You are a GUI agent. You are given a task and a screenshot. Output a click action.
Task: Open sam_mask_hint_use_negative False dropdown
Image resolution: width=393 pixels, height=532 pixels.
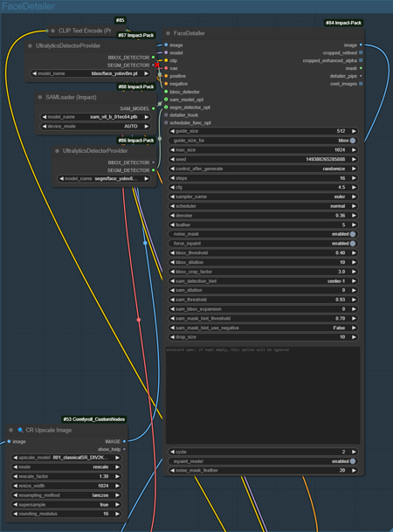tap(263, 328)
